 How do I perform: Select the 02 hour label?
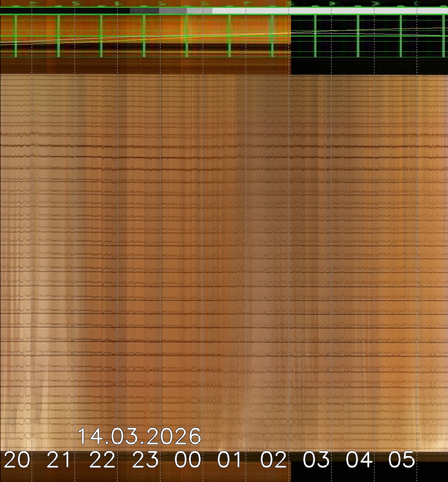click(x=273, y=460)
